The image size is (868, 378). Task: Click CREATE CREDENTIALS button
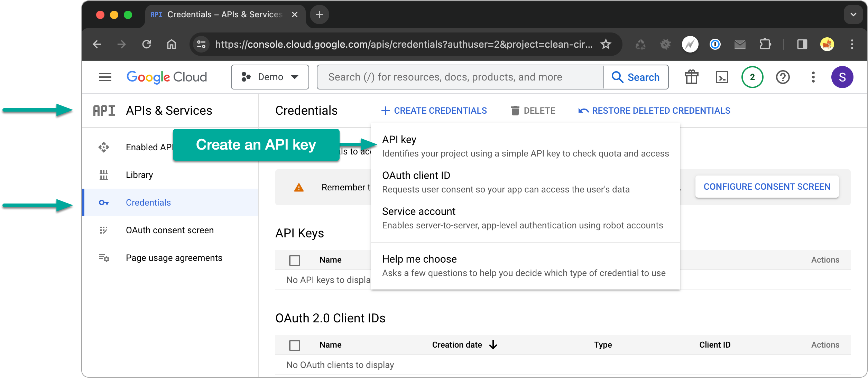pos(434,111)
